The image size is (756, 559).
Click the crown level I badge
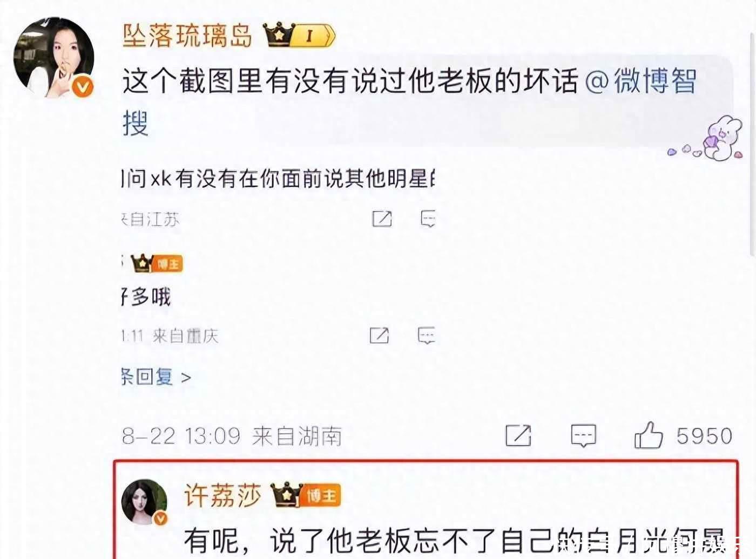pyautogui.click(x=300, y=36)
